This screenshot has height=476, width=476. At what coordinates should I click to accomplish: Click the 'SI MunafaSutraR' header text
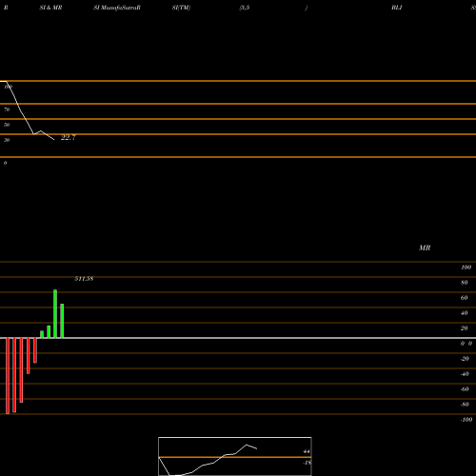click(x=117, y=8)
